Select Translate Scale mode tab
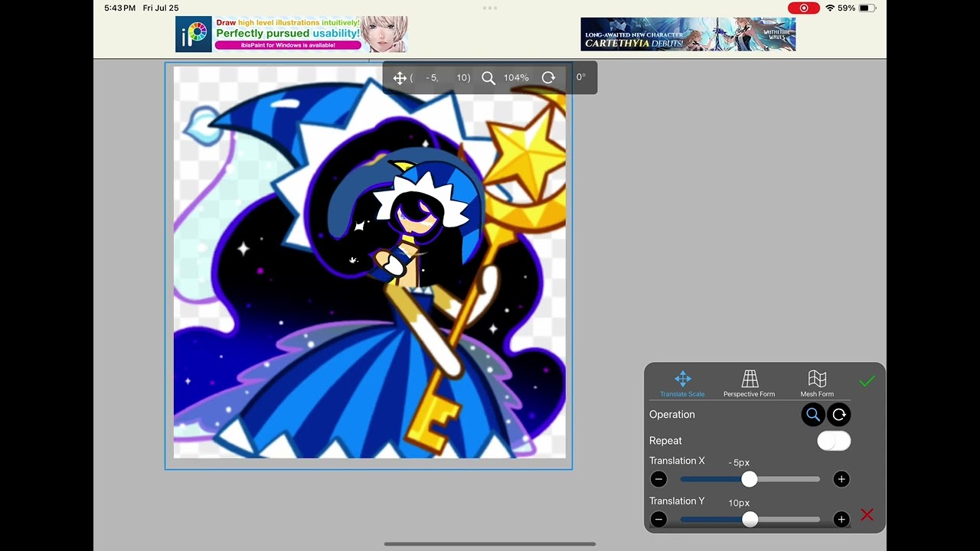980x551 pixels. [682, 384]
